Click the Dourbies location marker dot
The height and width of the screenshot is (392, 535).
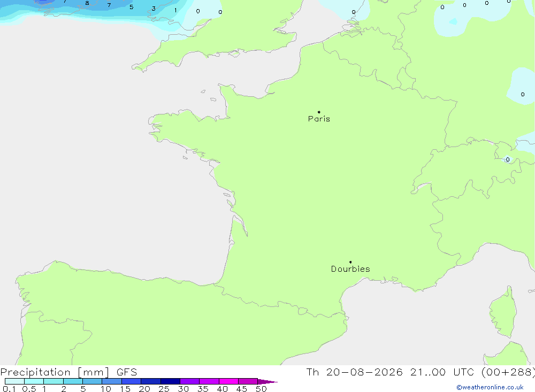coord(350,262)
